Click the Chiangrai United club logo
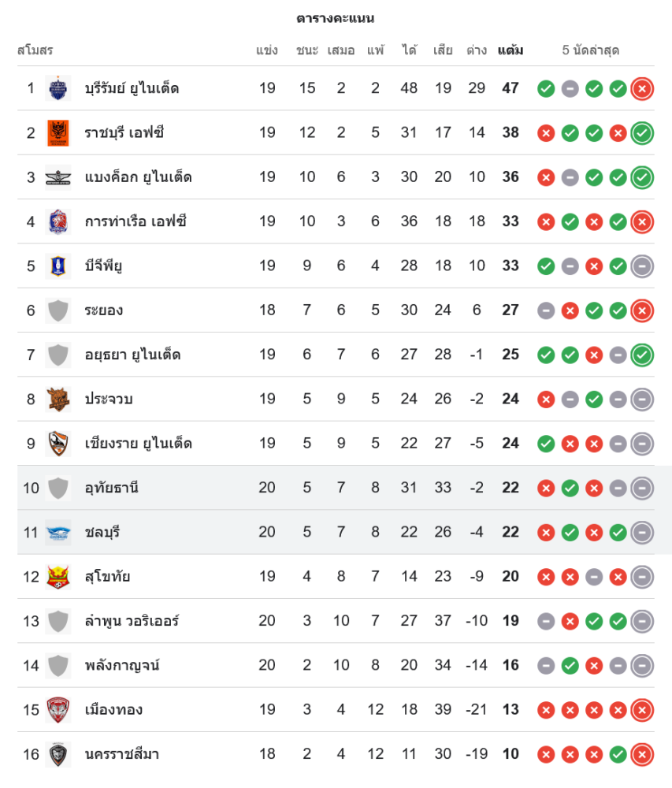 click(58, 444)
